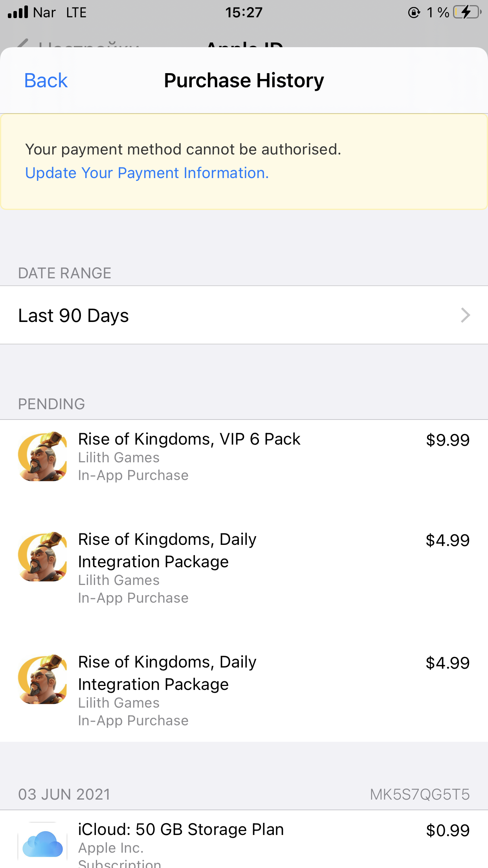Tap the Rise of Kingdoms VIP 6 Pack icon
This screenshot has width=488, height=868.
tap(42, 456)
